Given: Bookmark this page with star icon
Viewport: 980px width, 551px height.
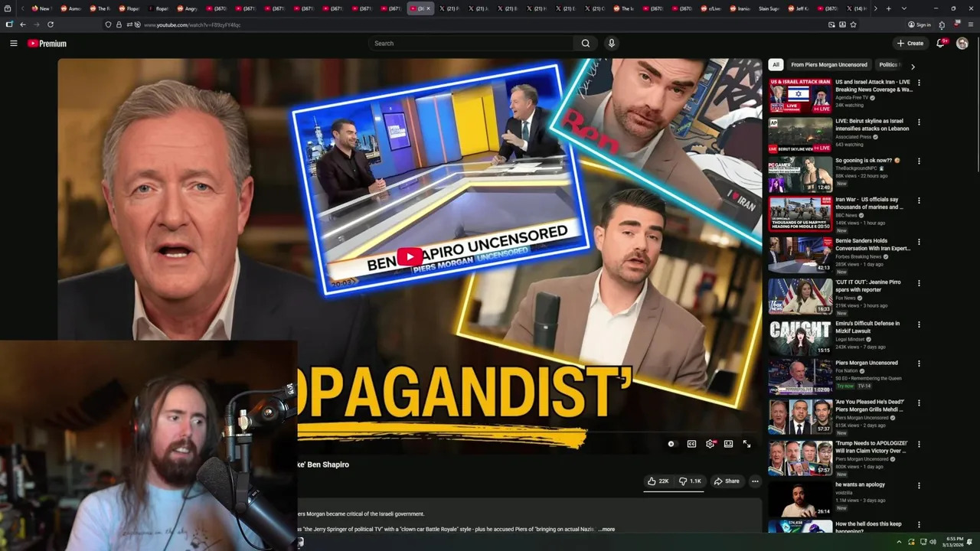Looking at the screenshot, I should [853, 24].
